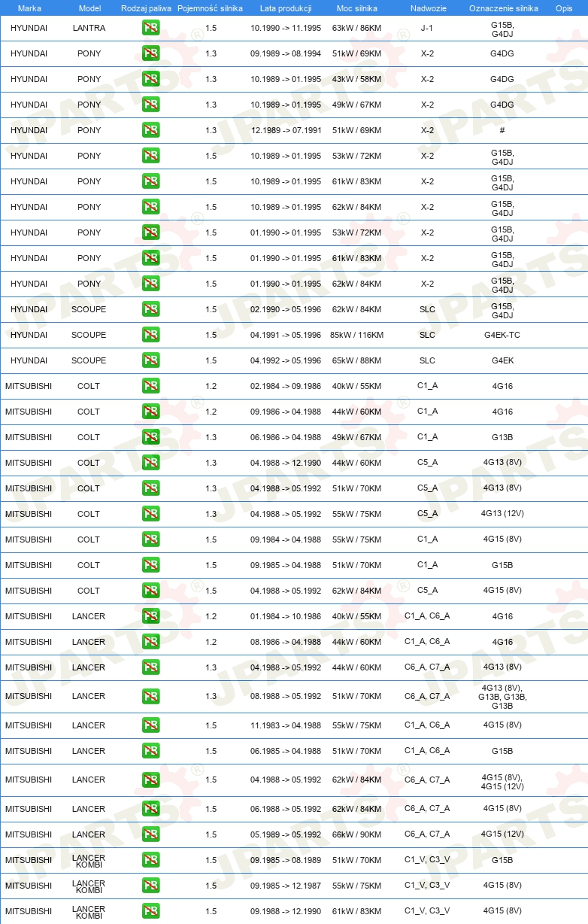Click the 85kW / 116KM power cell

pyautogui.click(x=357, y=336)
